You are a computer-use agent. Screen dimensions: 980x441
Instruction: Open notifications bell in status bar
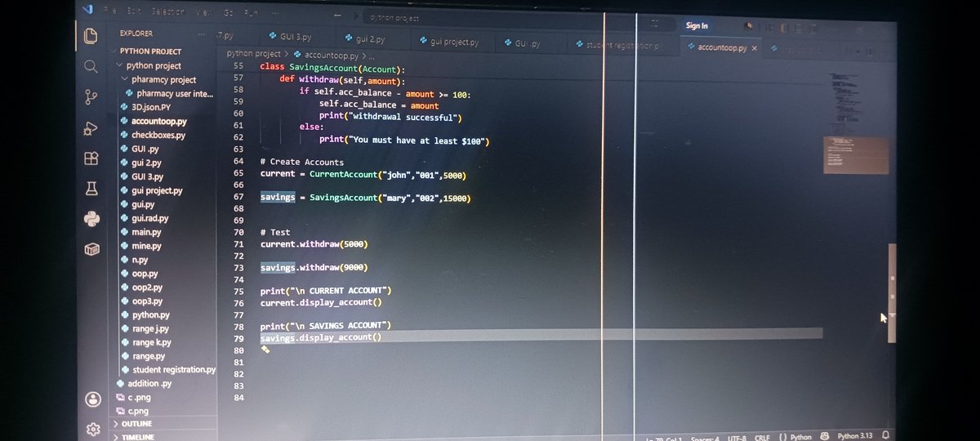pos(886,436)
